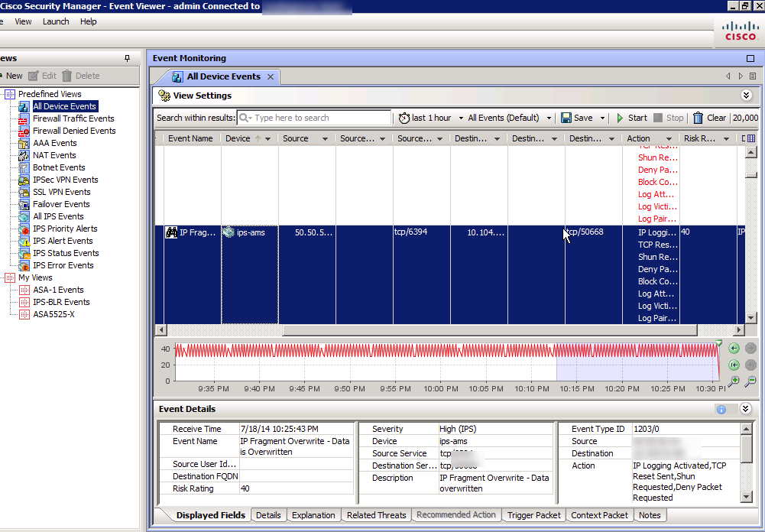The height and width of the screenshot is (532, 765).
Task: Expand the View Settings panel chevron
Action: pyautogui.click(x=747, y=96)
